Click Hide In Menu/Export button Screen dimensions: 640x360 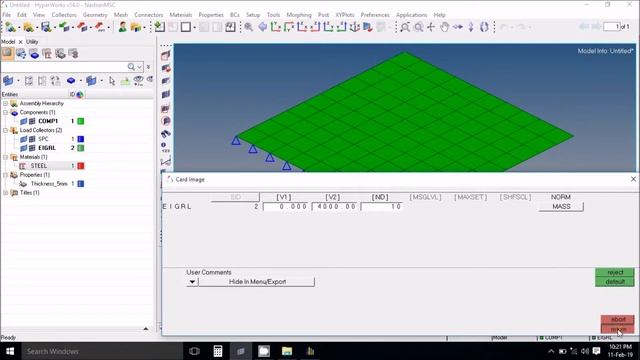pos(257,282)
